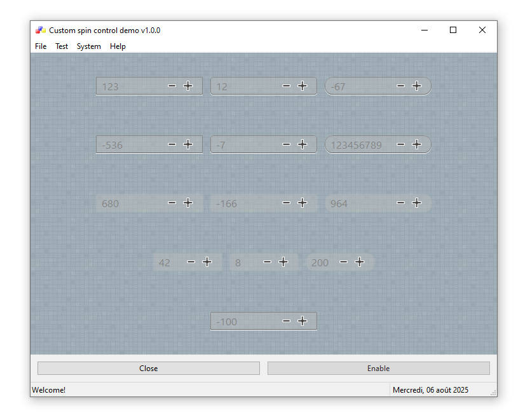Open the Help menu
Screen dimensions: 530x420
point(118,46)
